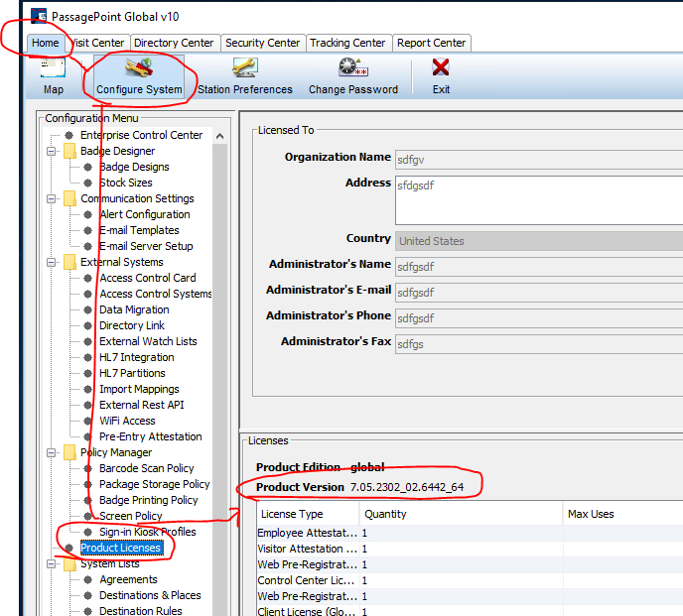
Task: Click bullet icon beside Alert Configuration
Action: point(88,214)
